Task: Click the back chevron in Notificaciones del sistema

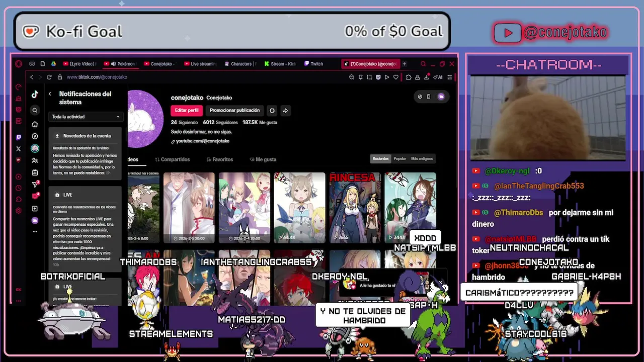Action: pyautogui.click(x=50, y=94)
